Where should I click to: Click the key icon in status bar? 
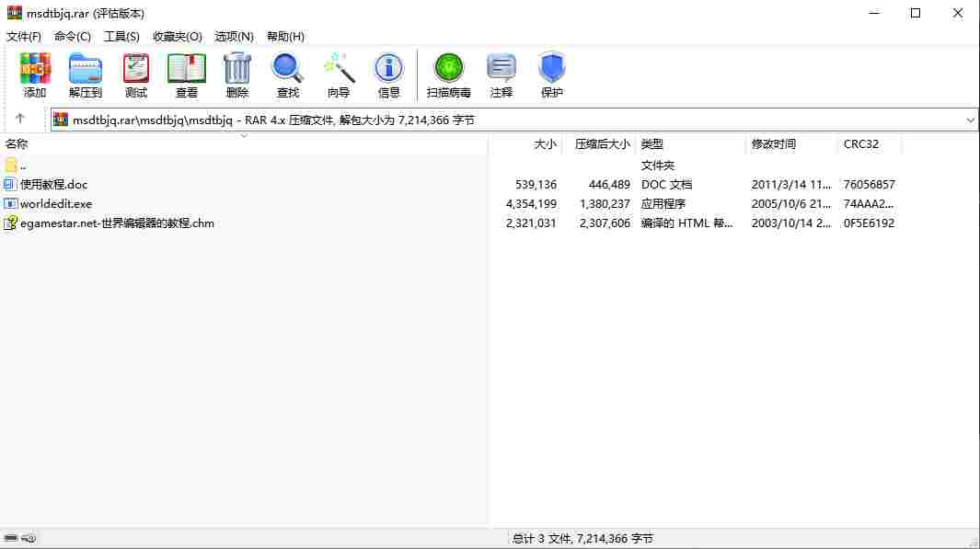tap(29, 538)
